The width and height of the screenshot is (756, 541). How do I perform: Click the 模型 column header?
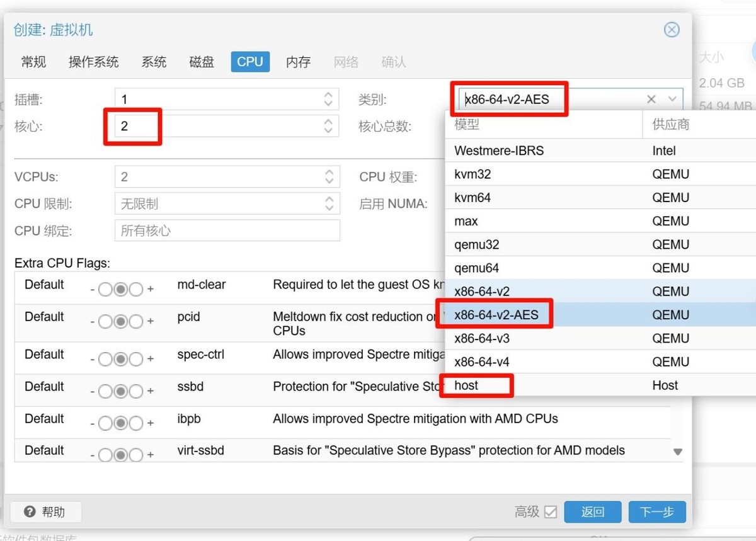coord(544,125)
